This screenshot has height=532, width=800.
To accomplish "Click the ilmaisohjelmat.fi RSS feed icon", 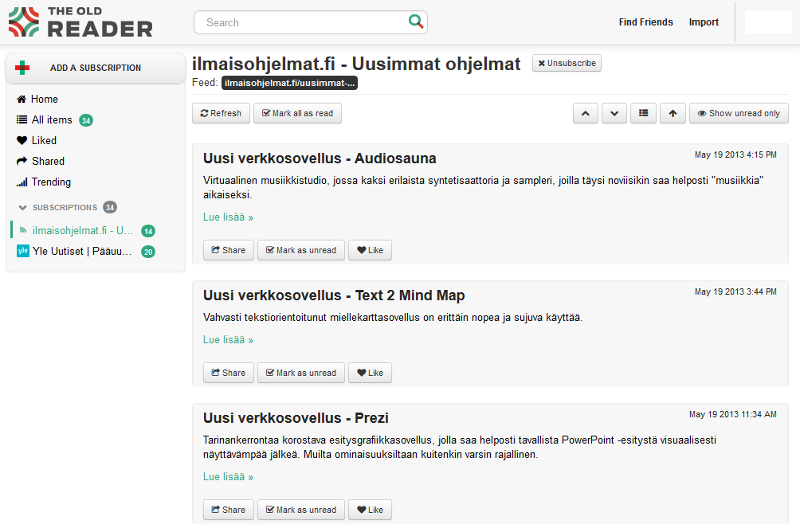I will point(23,230).
